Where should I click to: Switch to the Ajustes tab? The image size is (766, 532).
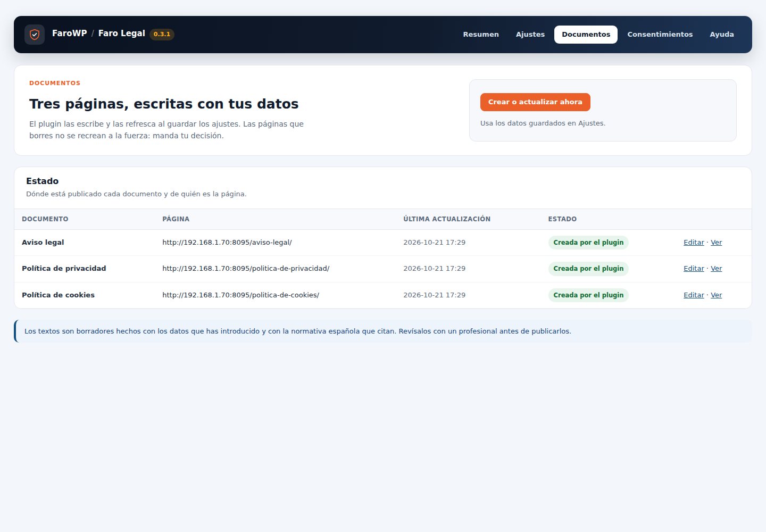click(x=530, y=35)
